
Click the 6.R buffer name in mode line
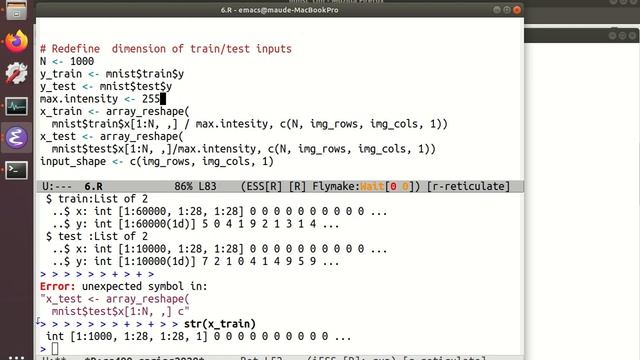click(93, 187)
